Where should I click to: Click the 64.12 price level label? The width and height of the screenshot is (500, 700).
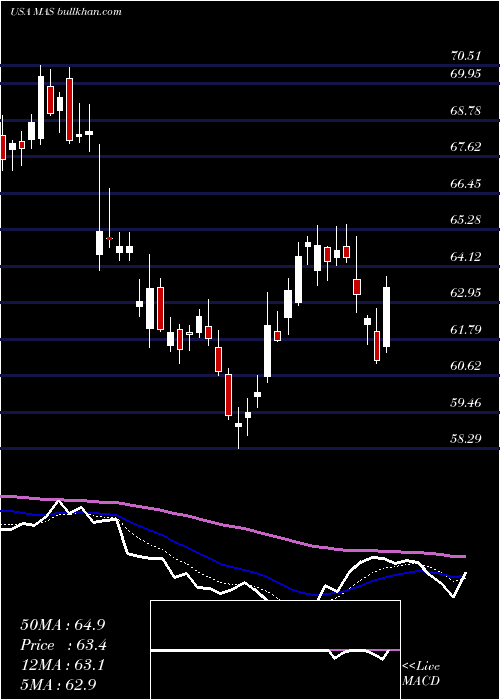(x=466, y=257)
